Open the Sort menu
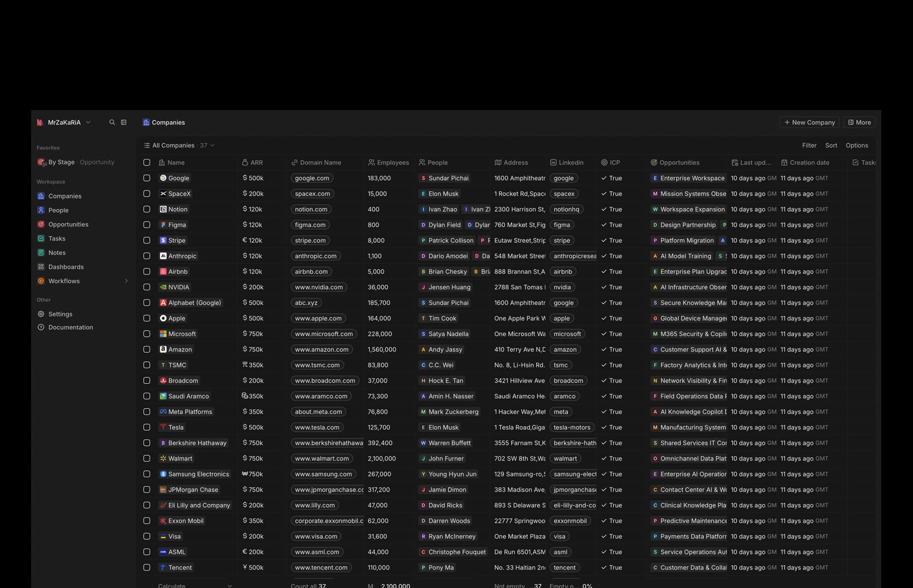The width and height of the screenshot is (913, 588). [x=831, y=145]
